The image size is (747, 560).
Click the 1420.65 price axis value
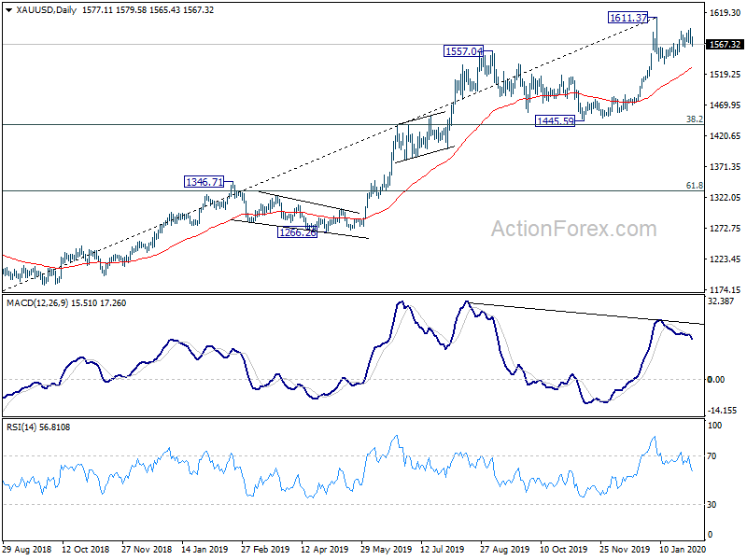(726, 136)
